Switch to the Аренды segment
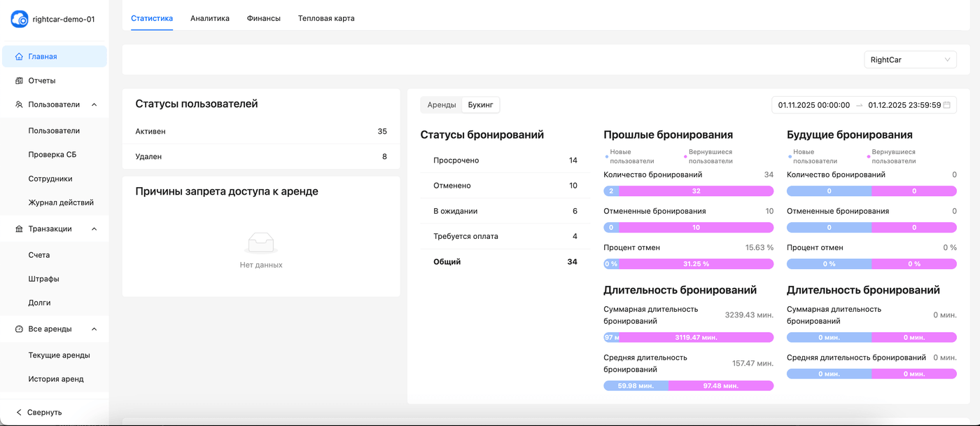The image size is (980, 426). pyautogui.click(x=441, y=105)
